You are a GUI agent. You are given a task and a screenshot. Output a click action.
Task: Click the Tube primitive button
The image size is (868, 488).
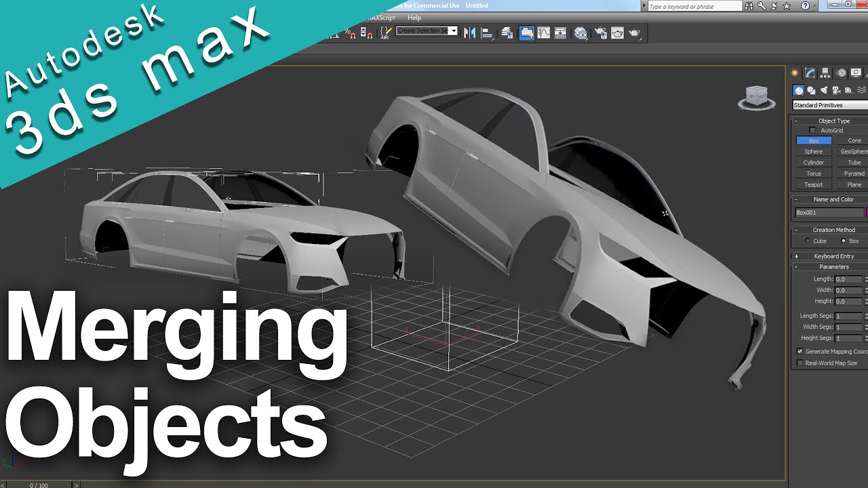[x=854, y=163]
